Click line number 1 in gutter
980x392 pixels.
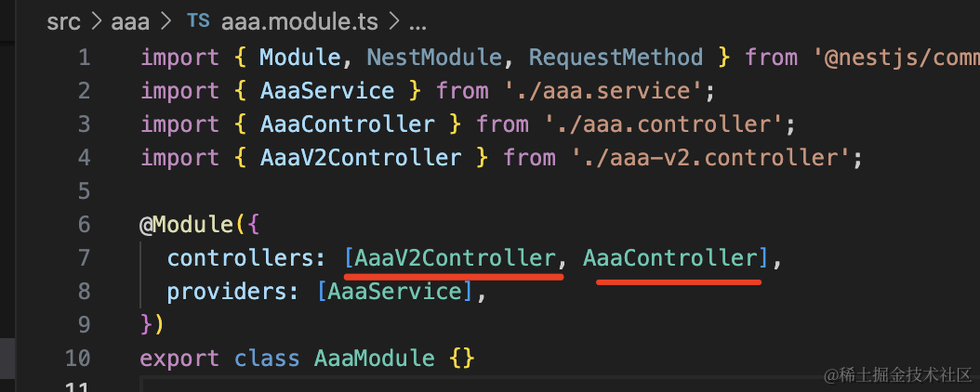84,58
